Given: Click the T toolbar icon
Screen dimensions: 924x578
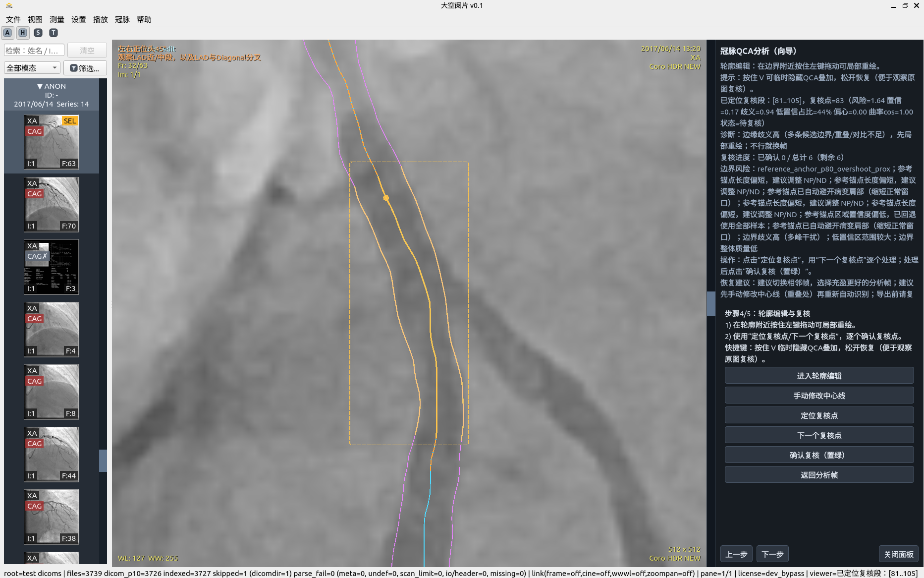Looking at the screenshot, I should point(54,33).
